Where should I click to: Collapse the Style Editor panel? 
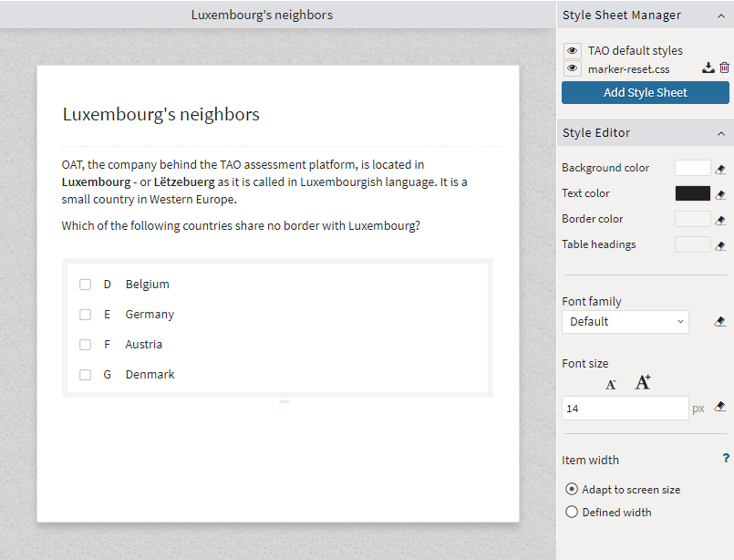coord(721,134)
